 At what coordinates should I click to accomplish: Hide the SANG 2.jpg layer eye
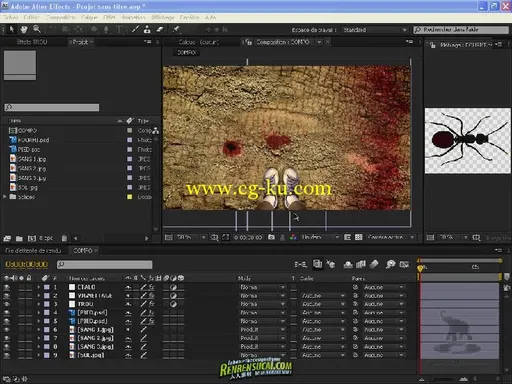pos(7,338)
